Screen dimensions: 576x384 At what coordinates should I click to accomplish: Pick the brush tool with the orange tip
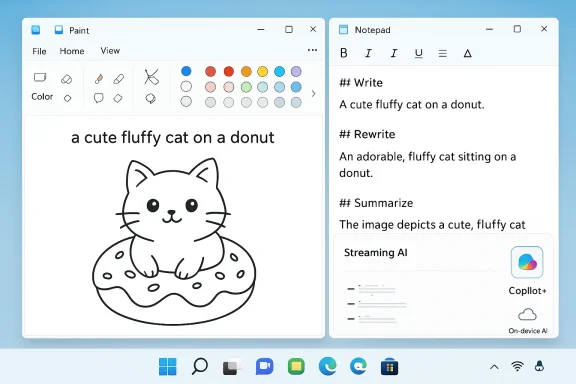click(x=98, y=79)
